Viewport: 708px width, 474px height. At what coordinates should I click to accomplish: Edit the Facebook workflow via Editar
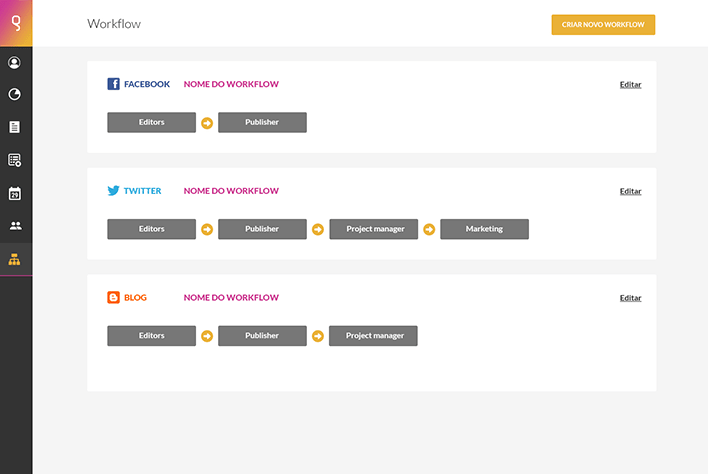pyautogui.click(x=630, y=84)
